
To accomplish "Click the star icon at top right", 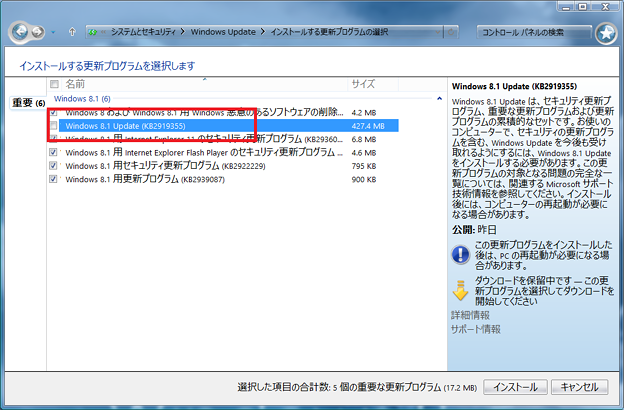I will (x=606, y=33).
